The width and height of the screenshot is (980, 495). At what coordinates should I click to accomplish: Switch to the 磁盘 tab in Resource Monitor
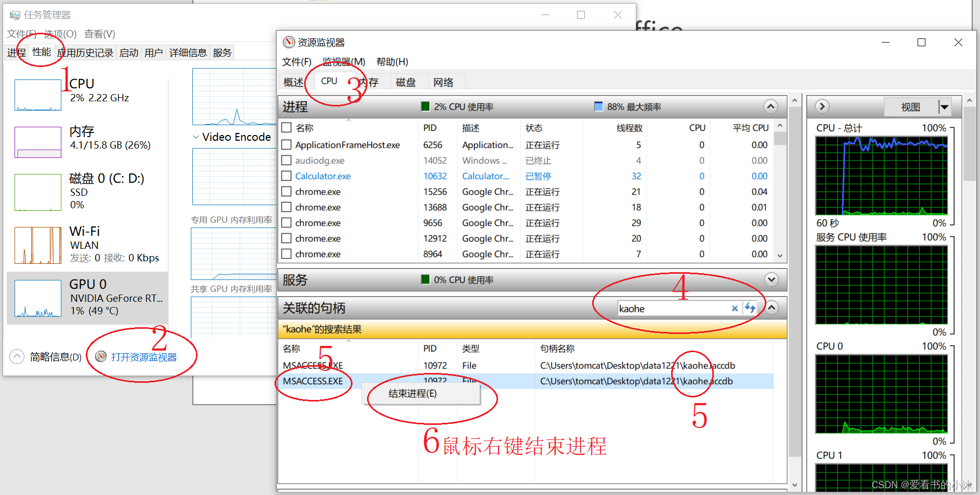[x=406, y=82]
